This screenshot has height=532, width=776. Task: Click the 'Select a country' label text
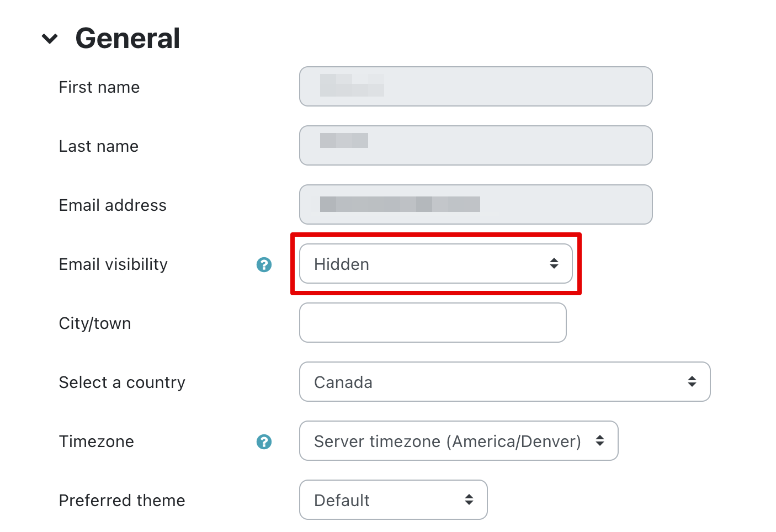click(122, 382)
